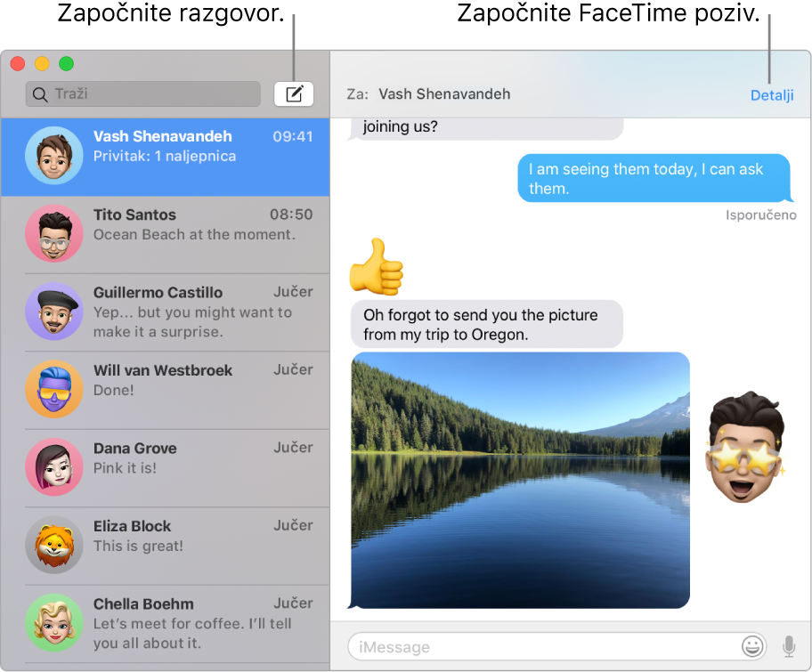Compose a new message
This screenshot has width=812, height=672.
(294, 93)
